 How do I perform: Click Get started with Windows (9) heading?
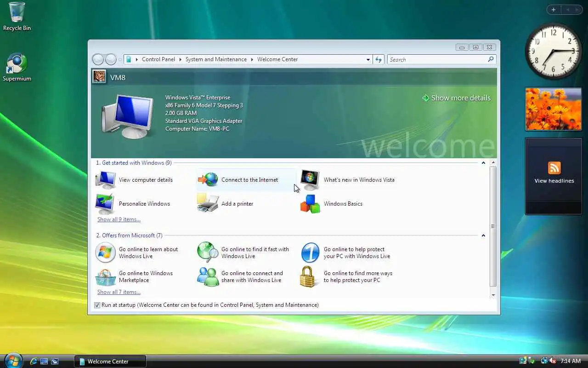point(134,163)
